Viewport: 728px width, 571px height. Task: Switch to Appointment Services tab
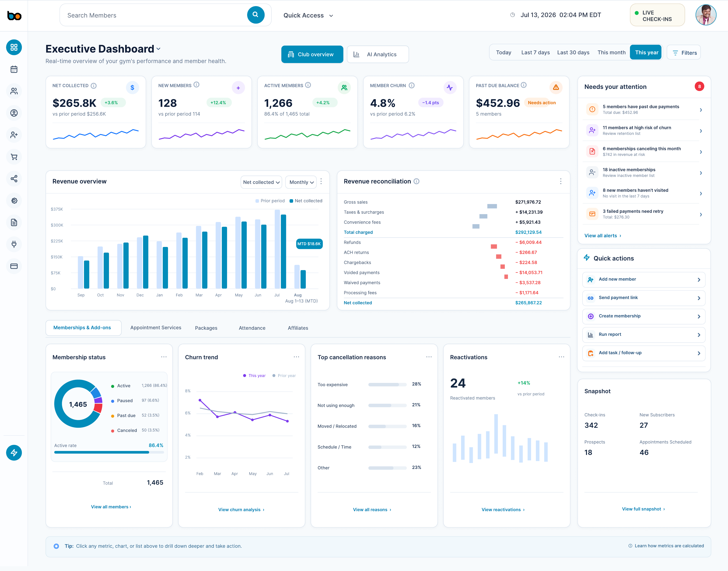pyautogui.click(x=156, y=328)
